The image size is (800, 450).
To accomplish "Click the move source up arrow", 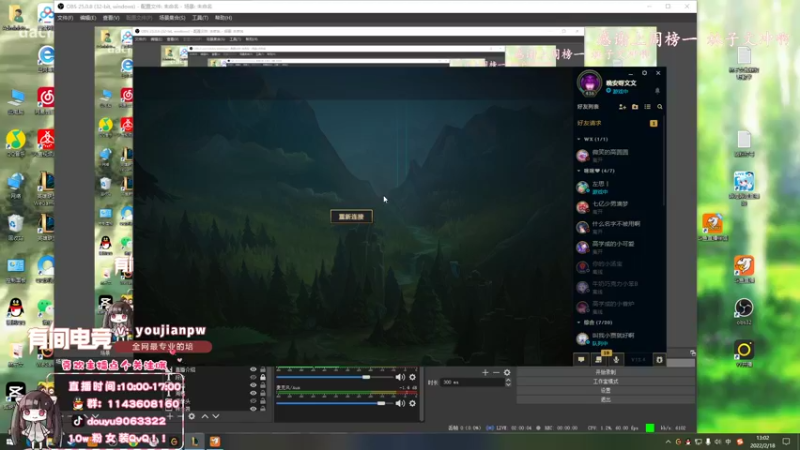I will tap(205, 416).
